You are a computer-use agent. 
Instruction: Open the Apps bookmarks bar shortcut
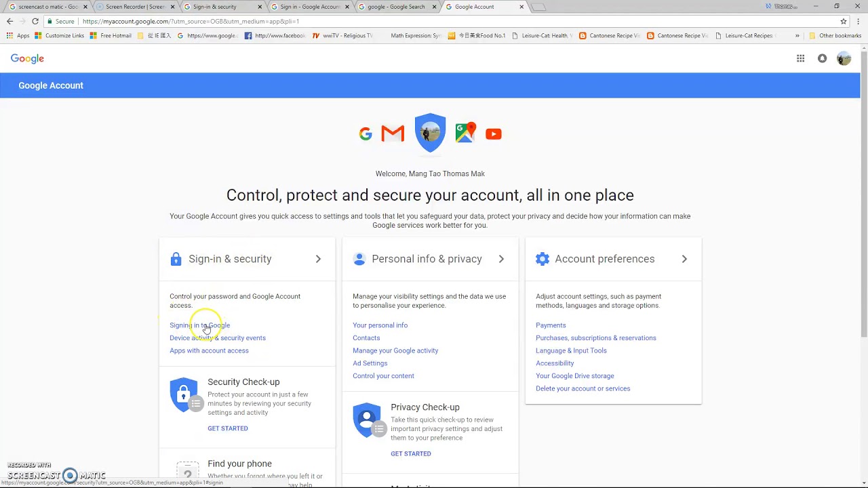(18, 36)
